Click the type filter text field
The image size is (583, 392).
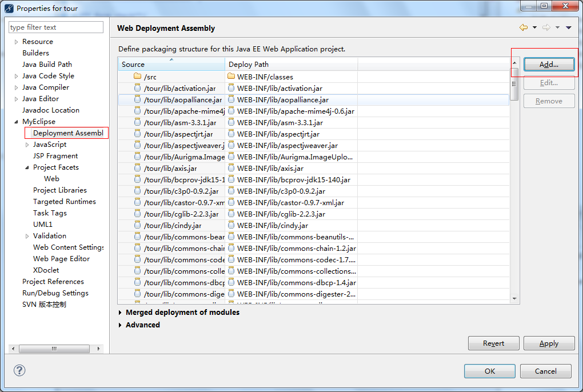[x=56, y=27]
